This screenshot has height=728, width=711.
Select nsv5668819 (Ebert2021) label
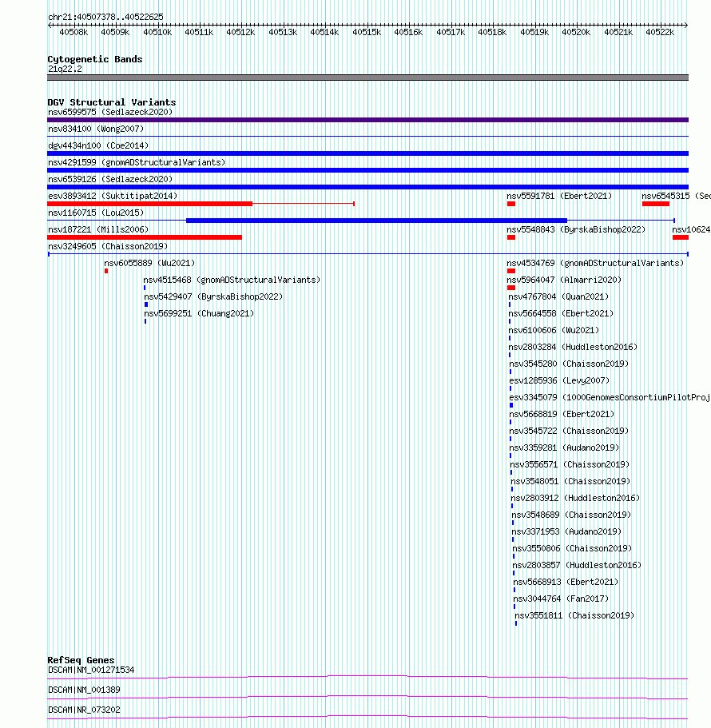(562, 414)
